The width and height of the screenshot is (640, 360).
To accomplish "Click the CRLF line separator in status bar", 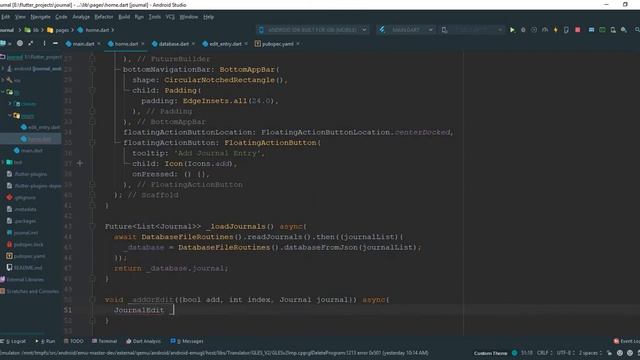I will coord(544,353).
